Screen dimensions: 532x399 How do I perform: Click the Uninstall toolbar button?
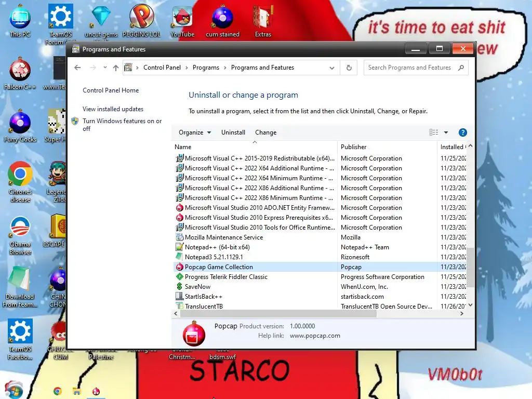(233, 132)
